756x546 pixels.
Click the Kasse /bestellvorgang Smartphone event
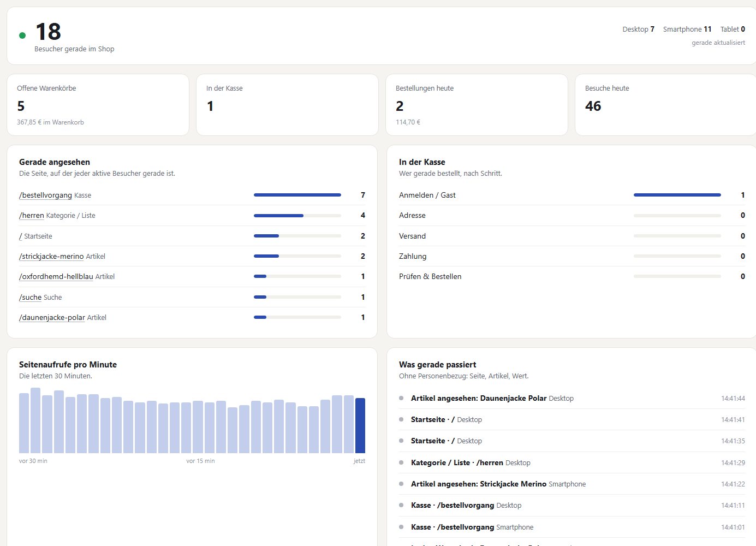coord(572,527)
